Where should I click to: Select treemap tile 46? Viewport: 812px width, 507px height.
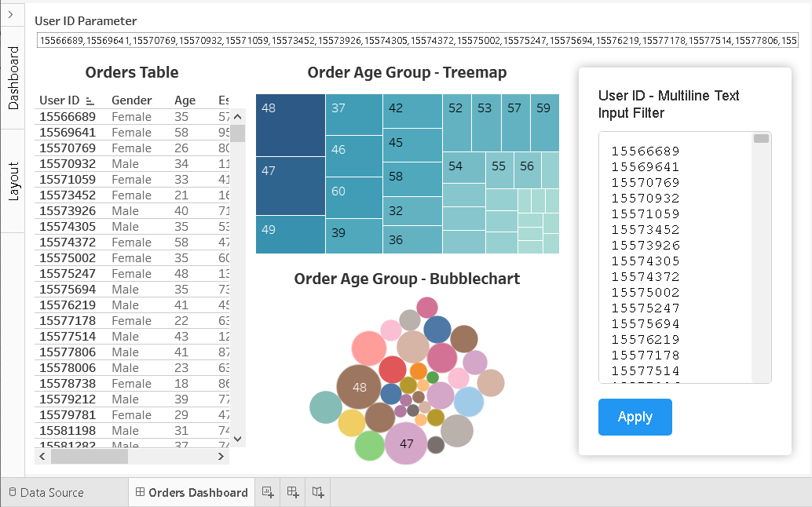pos(354,156)
